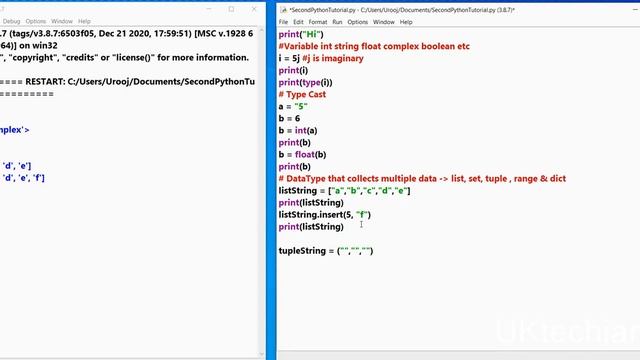This screenshot has width=640, height=360.
Task: Click the editor title bar SecondPythonTutorial.py
Action: tap(402, 10)
